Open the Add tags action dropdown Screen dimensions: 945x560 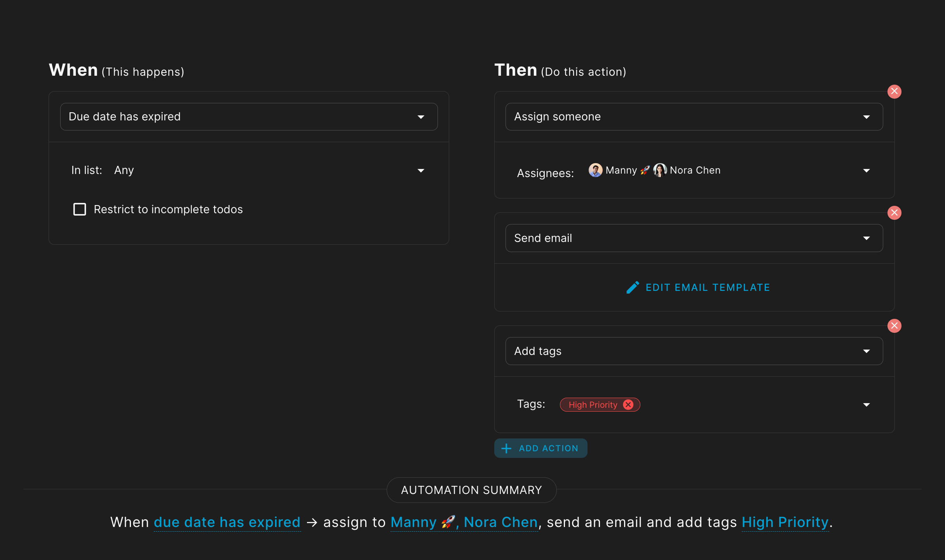pos(694,351)
